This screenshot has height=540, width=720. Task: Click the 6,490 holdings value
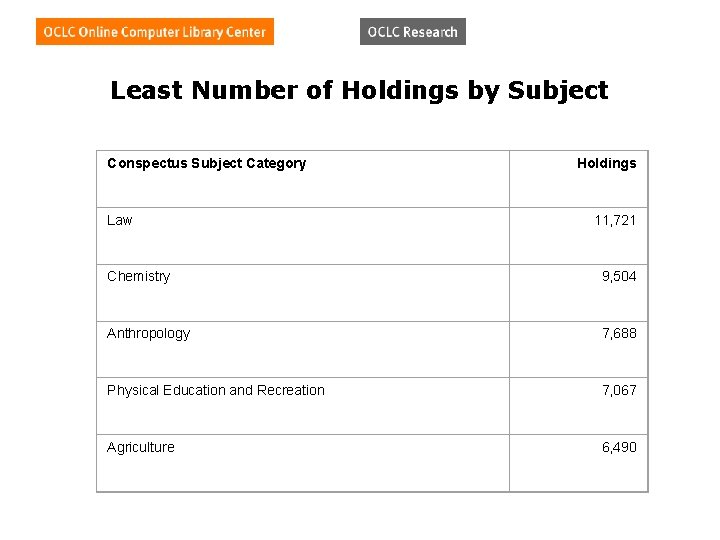[619, 447]
